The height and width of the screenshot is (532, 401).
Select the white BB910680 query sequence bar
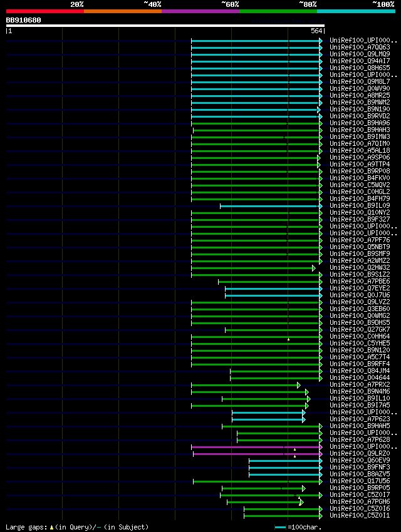pyautogui.click(x=165, y=26)
